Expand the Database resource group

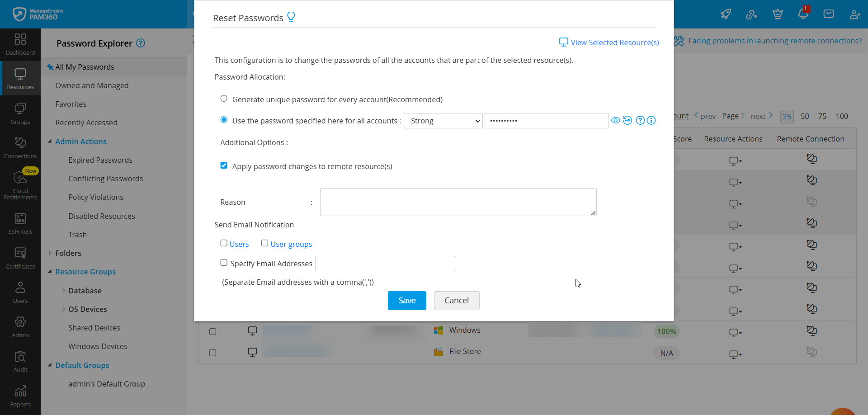(x=63, y=290)
